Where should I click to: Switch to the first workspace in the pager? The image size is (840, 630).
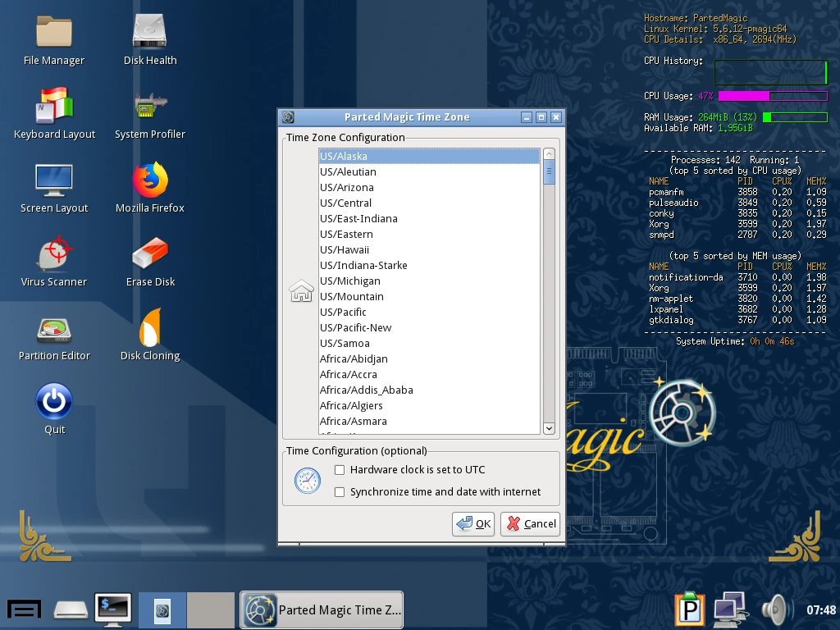pos(162,609)
